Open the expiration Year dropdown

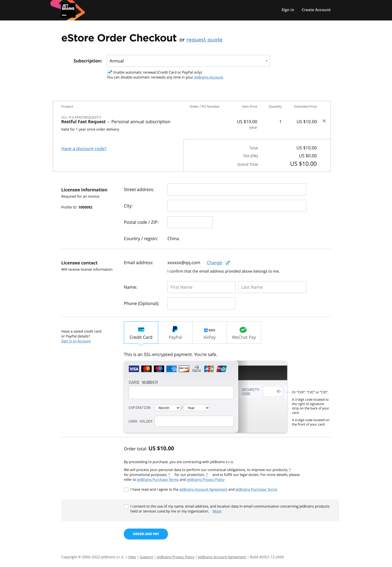point(197,408)
